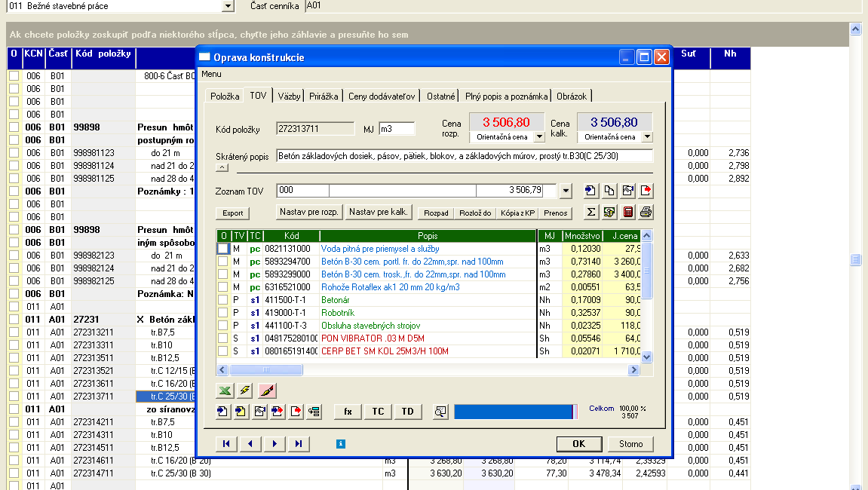Tick the checkbox for Robotník row
Screen dimensions: 868x490
pyautogui.click(x=222, y=312)
